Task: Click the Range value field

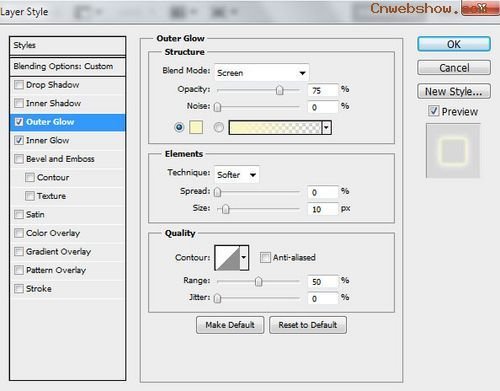Action: (323, 282)
